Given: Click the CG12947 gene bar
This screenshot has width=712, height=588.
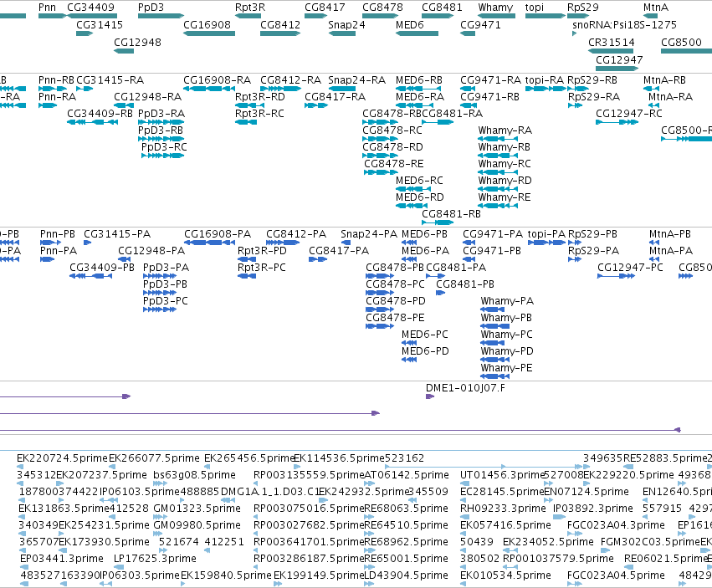Looking at the screenshot, I should pyautogui.click(x=617, y=69).
